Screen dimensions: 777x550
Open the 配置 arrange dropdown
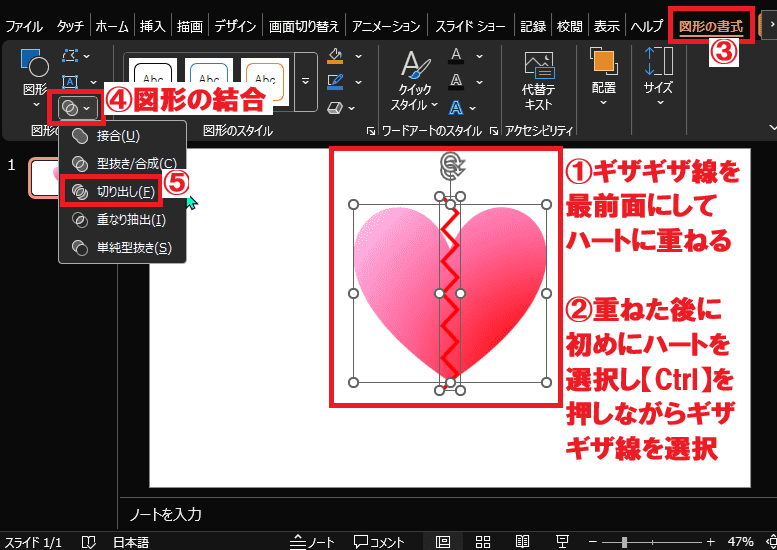coord(604,75)
